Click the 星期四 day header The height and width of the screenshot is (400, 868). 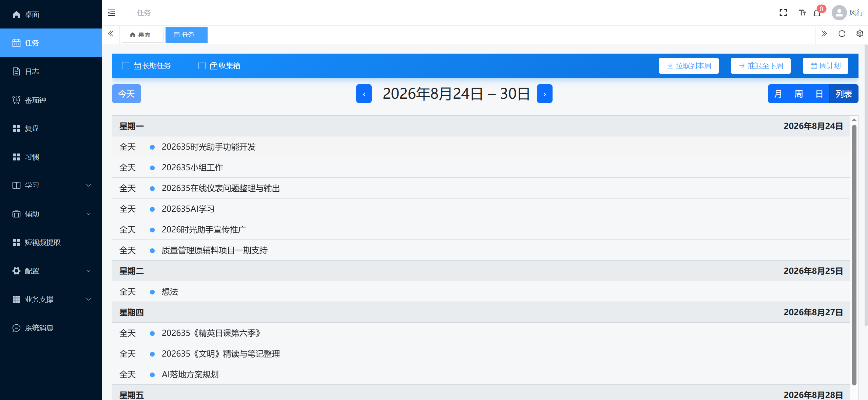coord(132,312)
